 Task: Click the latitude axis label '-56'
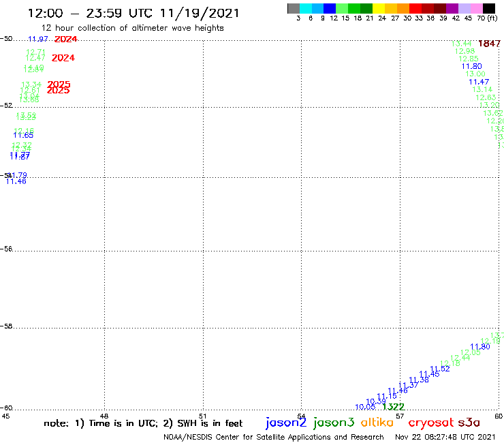pyautogui.click(x=6, y=249)
